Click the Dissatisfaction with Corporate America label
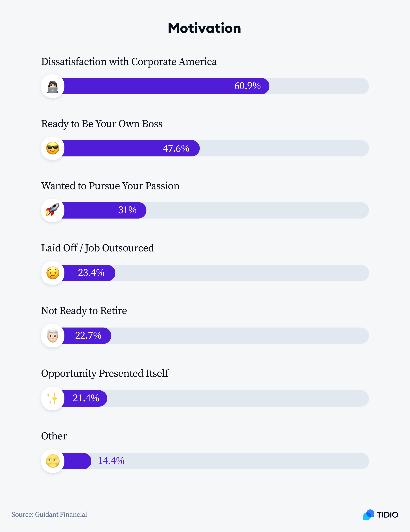Viewport: 410px width, 532px height. click(129, 62)
